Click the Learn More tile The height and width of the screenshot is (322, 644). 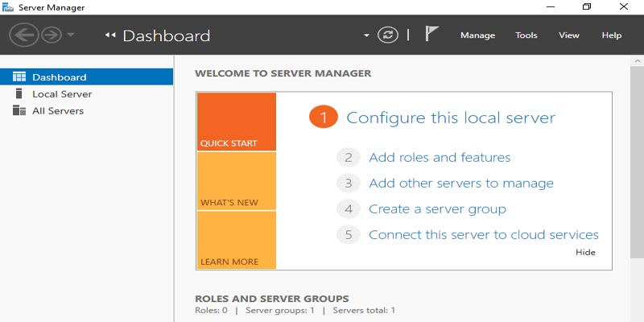point(236,240)
